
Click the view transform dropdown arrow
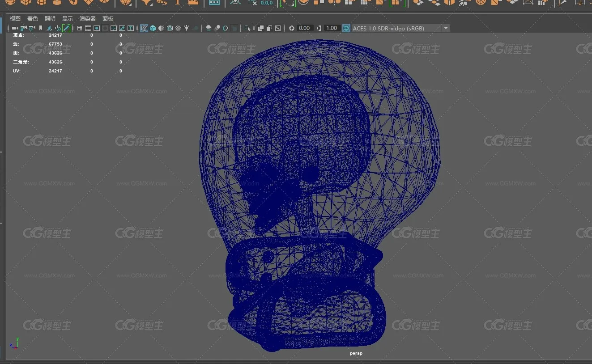point(446,28)
